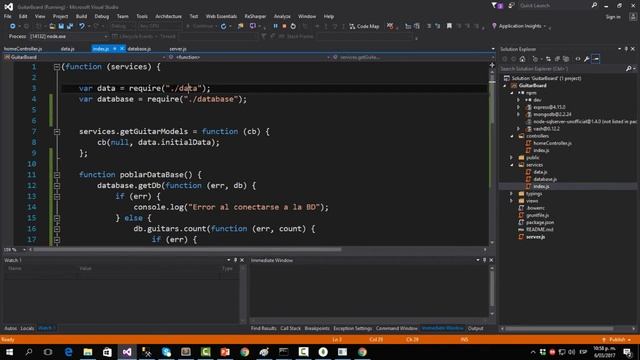
Task: Click the Undo toolbar icon
Action: pyautogui.click(x=82, y=26)
